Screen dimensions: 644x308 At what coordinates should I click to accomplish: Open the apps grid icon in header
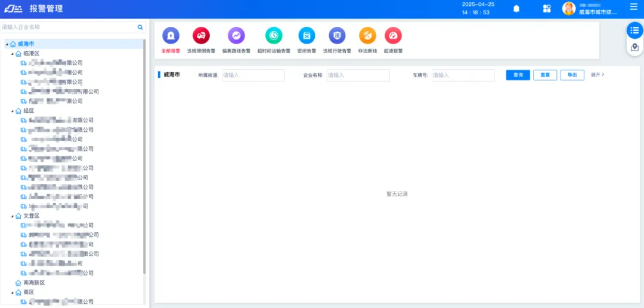tap(547, 8)
